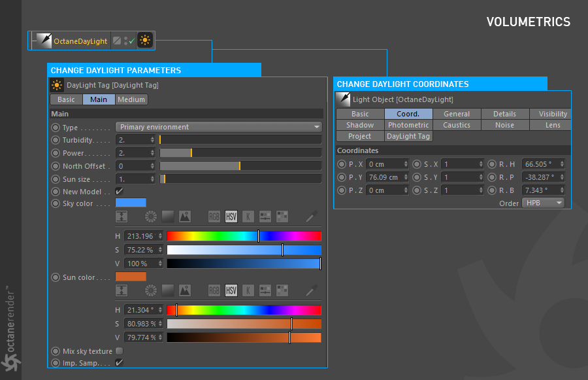This screenshot has width=588, height=380.
Task: Switch to the Medium tab
Action: pos(131,99)
